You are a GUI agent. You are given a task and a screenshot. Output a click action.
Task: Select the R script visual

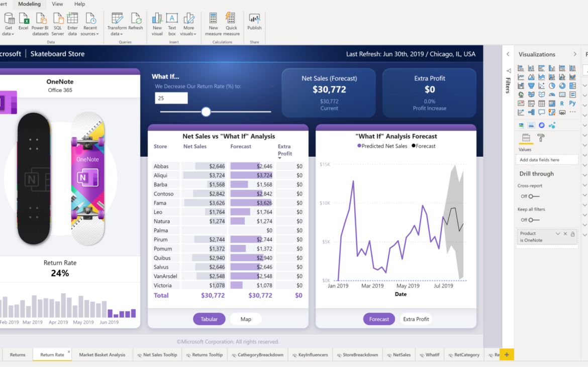562,103
